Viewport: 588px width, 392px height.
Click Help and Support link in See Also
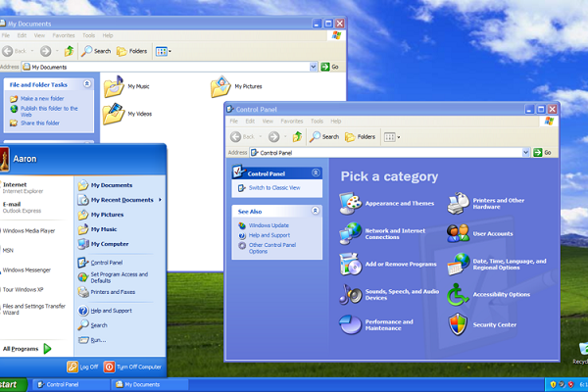pos(269,235)
